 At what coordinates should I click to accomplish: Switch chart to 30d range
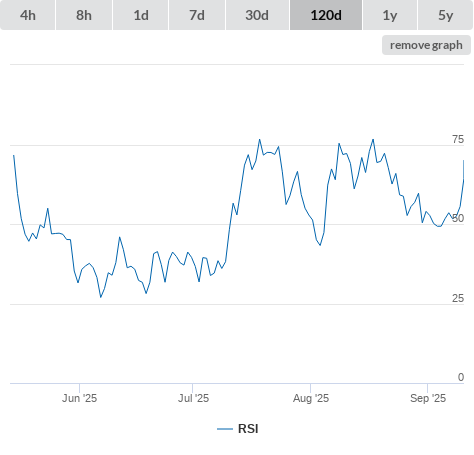pos(257,15)
